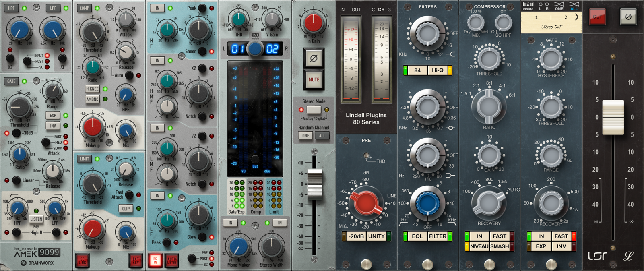Toggle the COMP enable button
The image size is (644, 271).
click(x=84, y=8)
